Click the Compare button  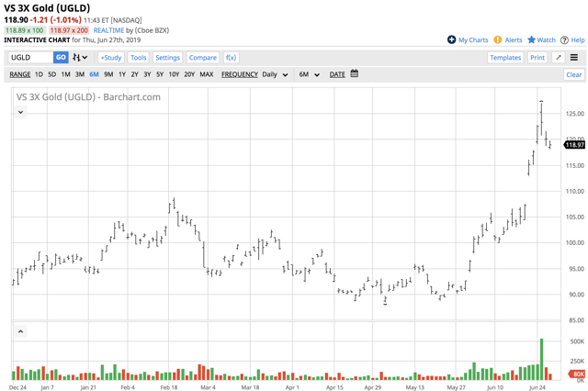coord(202,57)
